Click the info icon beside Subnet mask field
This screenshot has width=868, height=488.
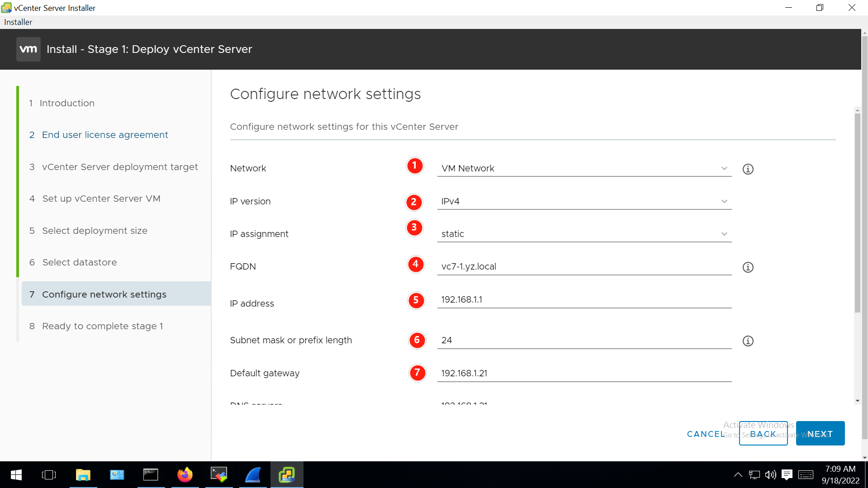click(x=748, y=341)
